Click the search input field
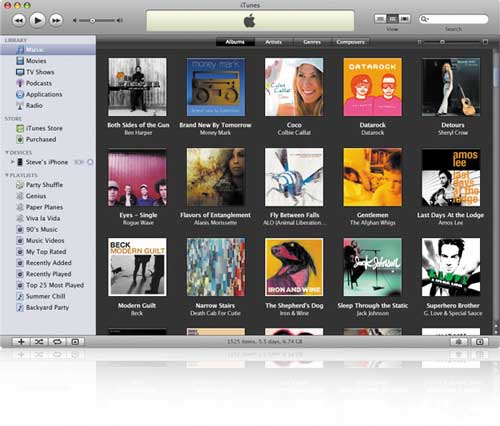 click(454, 19)
